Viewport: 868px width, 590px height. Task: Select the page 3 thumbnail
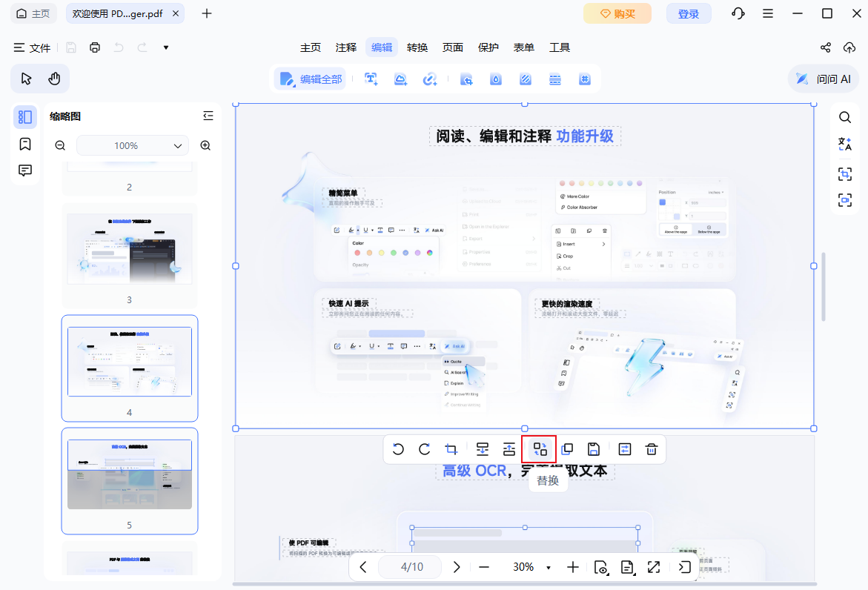130,249
